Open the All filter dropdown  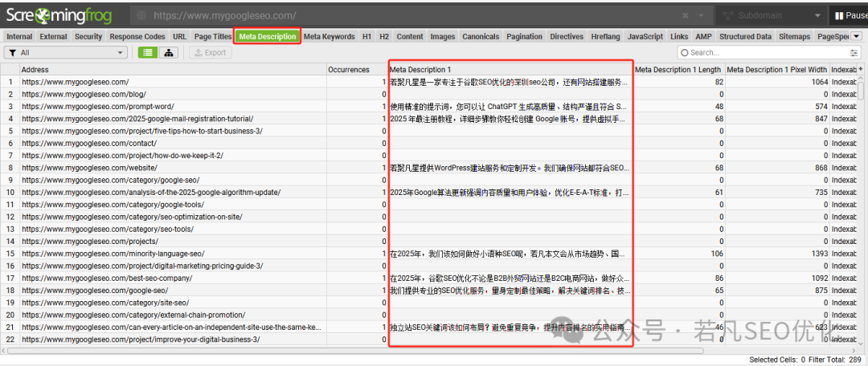(x=65, y=52)
